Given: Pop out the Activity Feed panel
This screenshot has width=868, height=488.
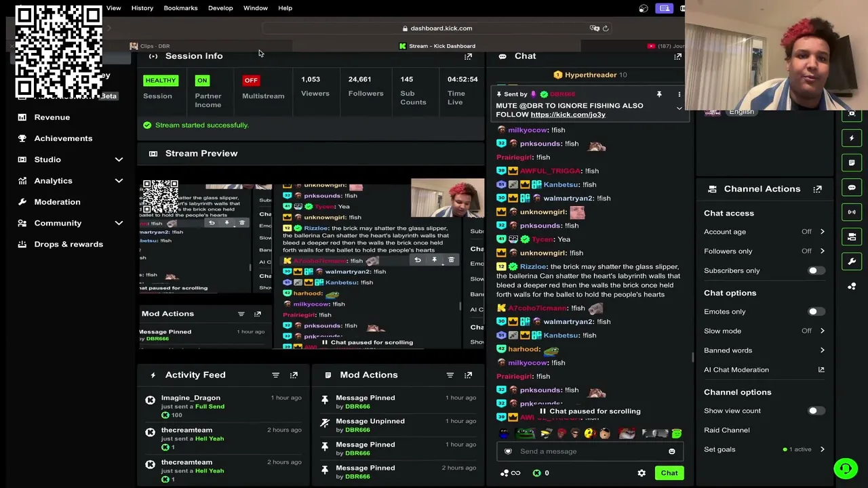Looking at the screenshot, I should [294, 375].
